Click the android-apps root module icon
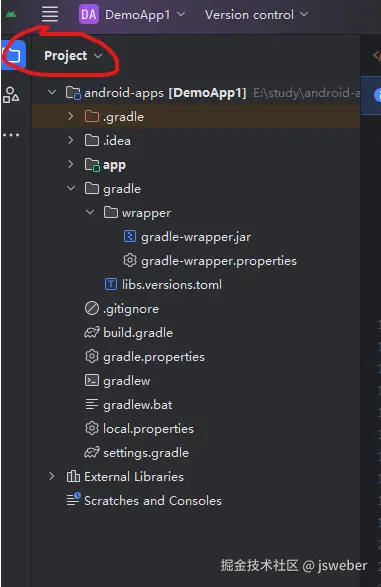Viewport: 381px width, 587px height. coord(73,92)
